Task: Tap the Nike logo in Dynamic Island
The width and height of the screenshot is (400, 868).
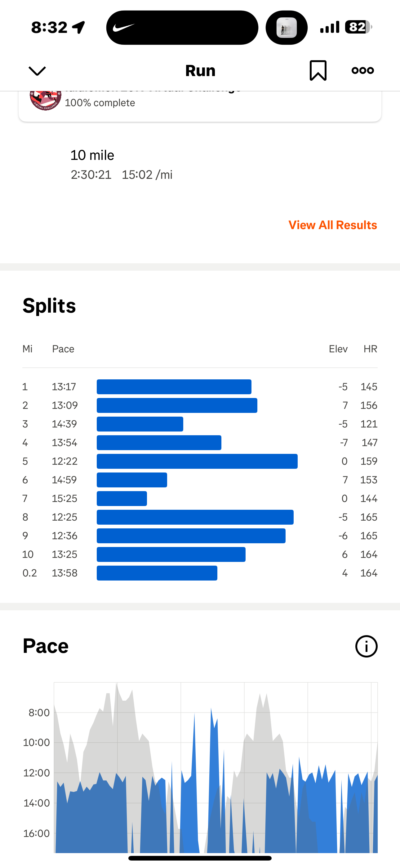Action: click(x=124, y=28)
